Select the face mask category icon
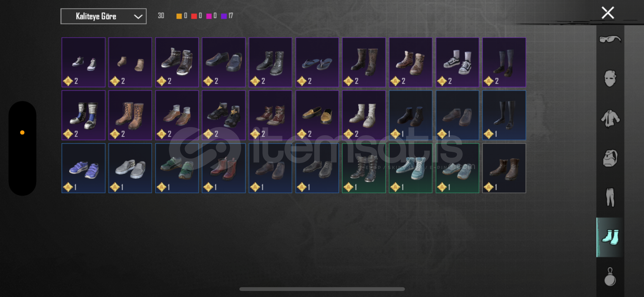644x297 pixels. 610,79
